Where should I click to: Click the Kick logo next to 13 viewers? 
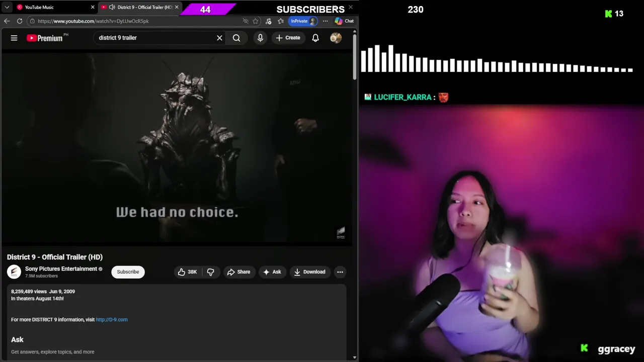point(608,14)
